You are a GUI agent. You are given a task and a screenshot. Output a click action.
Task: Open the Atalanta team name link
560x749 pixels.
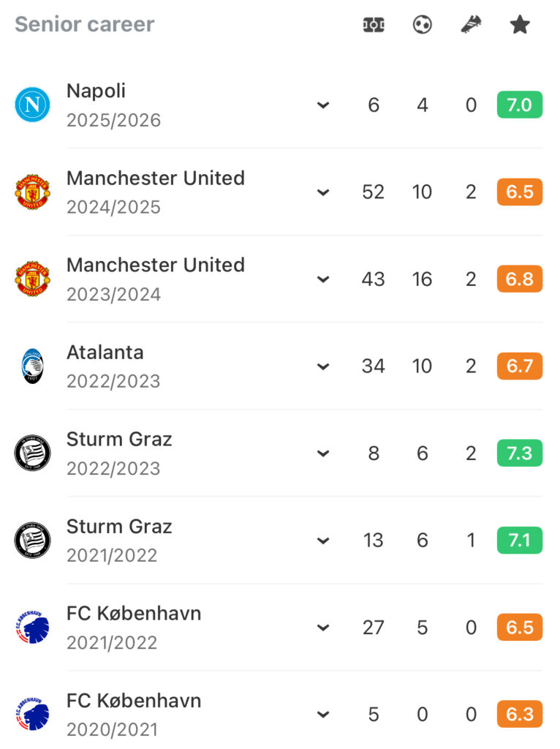(105, 352)
